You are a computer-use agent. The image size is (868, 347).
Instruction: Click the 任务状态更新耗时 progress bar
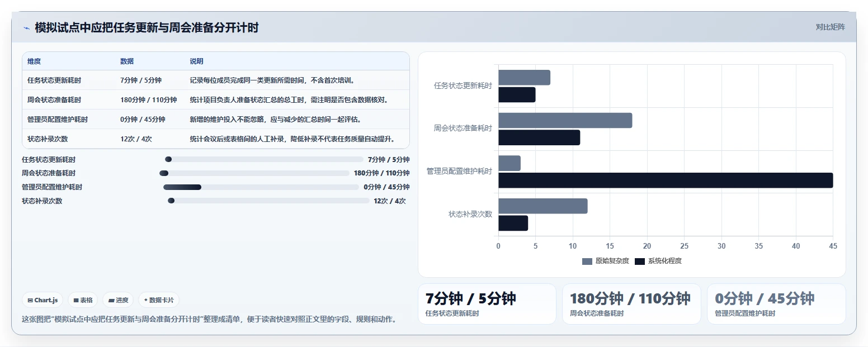pyautogui.click(x=264, y=159)
